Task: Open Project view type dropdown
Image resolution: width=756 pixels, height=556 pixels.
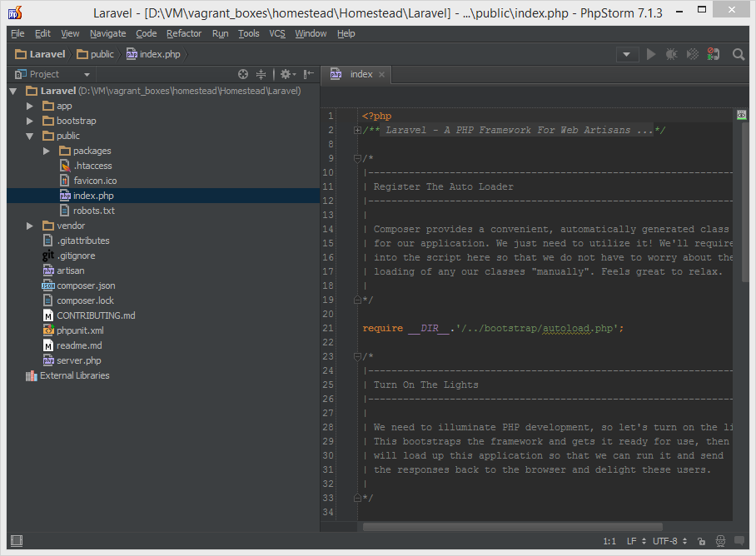Action: (87, 75)
